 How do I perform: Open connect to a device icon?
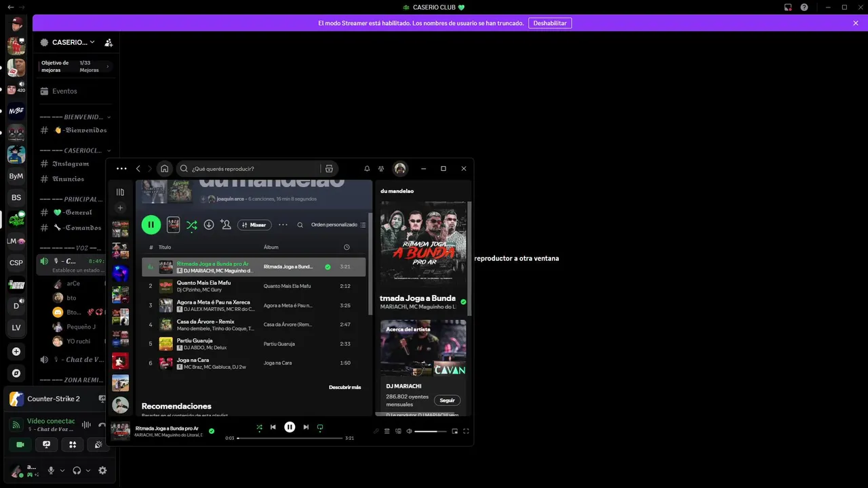coord(398,431)
